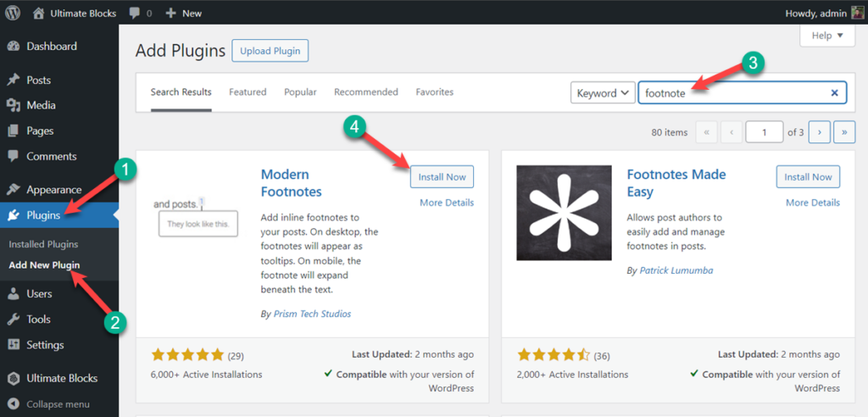Click the Footnotes Made Easy asterisk thumbnail

[564, 213]
